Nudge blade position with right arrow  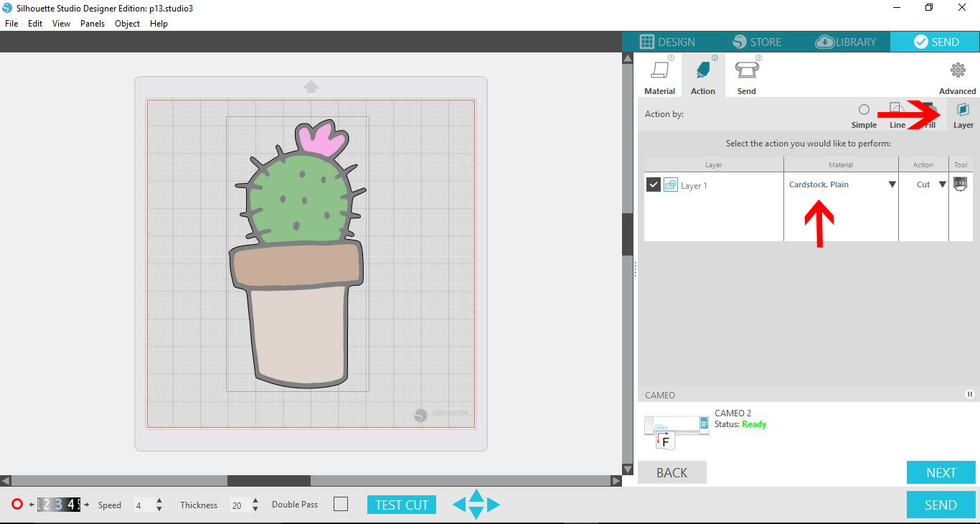click(493, 505)
